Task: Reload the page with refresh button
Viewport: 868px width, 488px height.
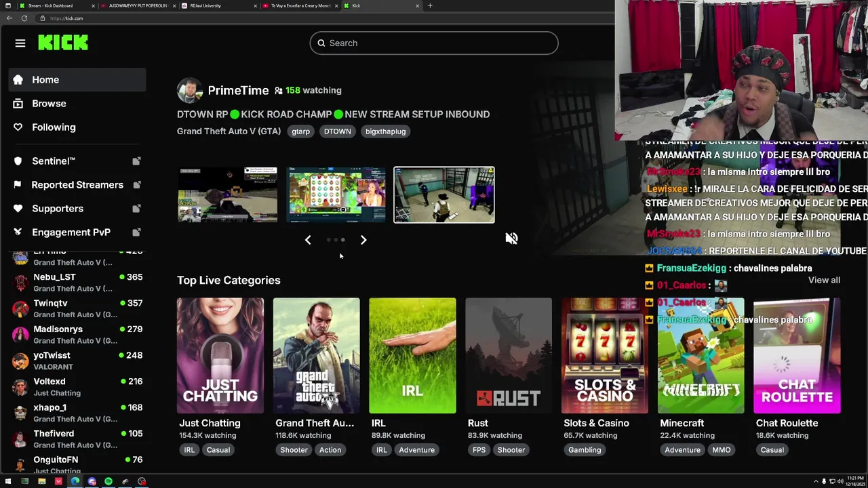Action: pos(24,18)
